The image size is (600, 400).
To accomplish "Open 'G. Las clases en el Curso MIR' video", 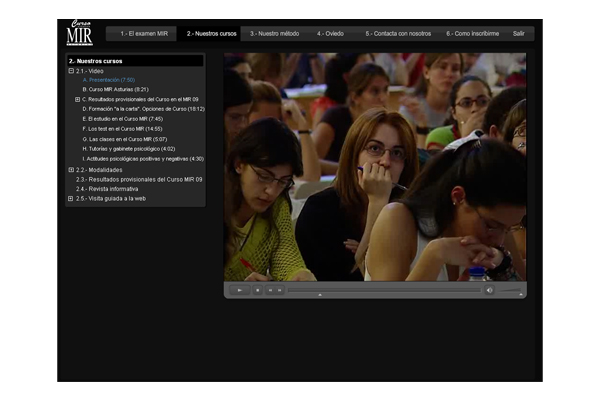I will click(125, 139).
